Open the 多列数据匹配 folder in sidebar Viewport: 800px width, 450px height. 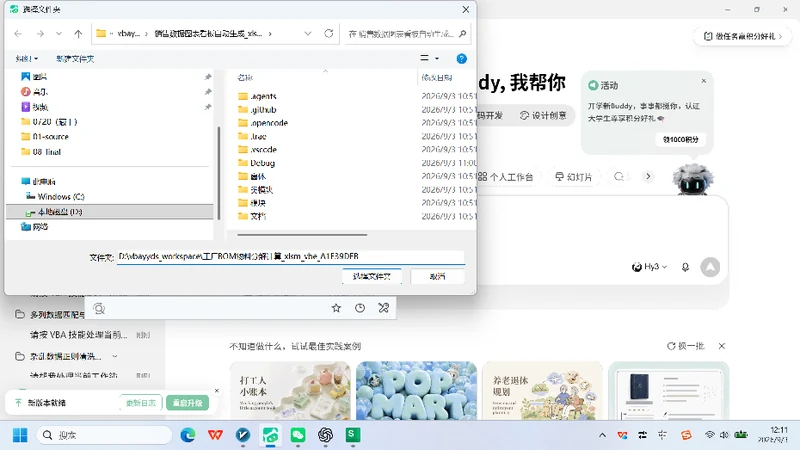pos(50,314)
